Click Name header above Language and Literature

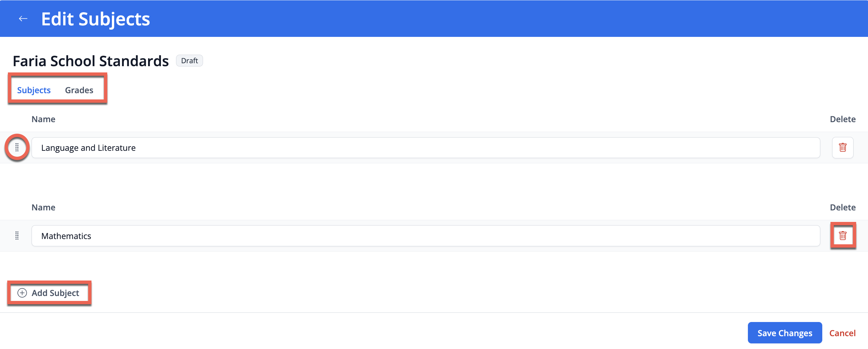(x=43, y=119)
